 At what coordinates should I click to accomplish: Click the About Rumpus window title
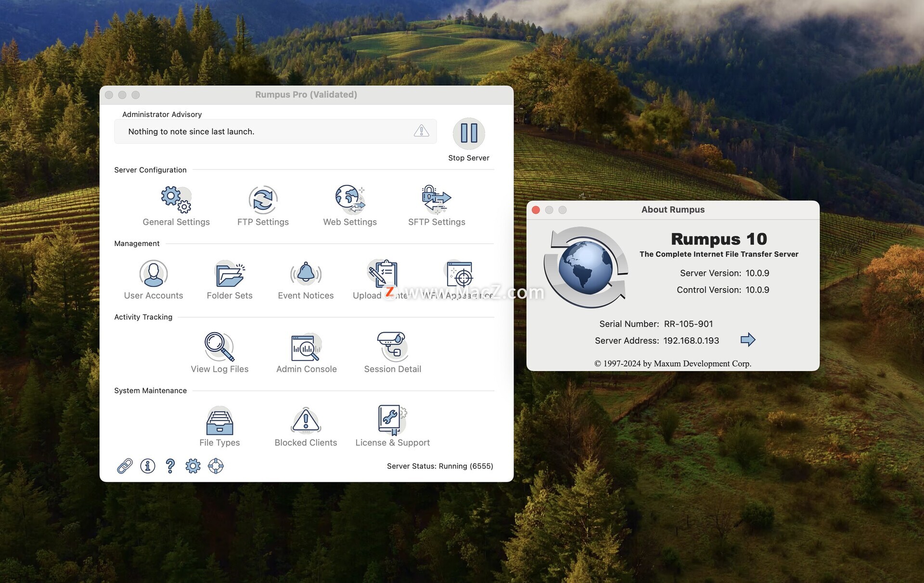point(673,209)
